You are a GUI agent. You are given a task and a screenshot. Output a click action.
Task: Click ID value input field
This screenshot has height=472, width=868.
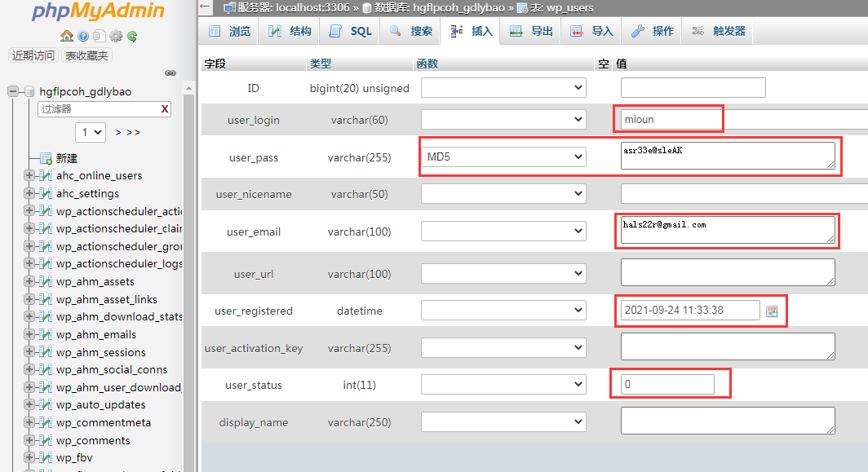693,87
